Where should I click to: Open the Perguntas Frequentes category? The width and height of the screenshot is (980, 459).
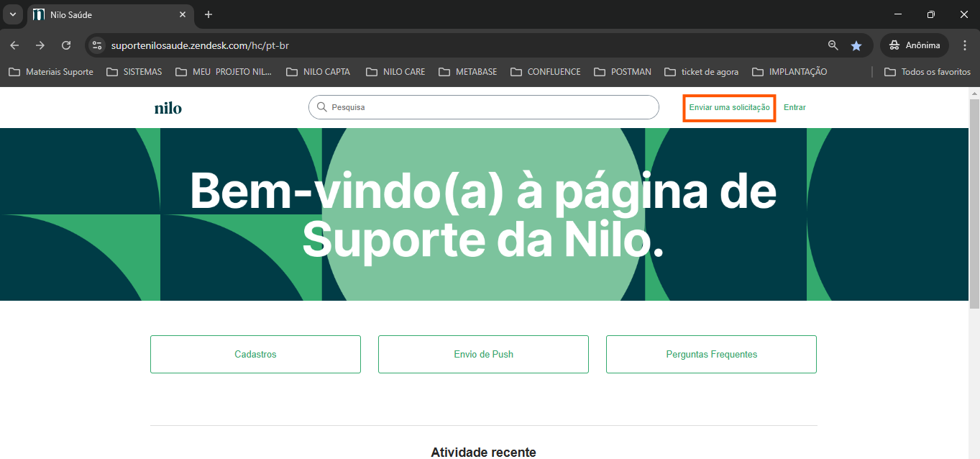coord(711,354)
